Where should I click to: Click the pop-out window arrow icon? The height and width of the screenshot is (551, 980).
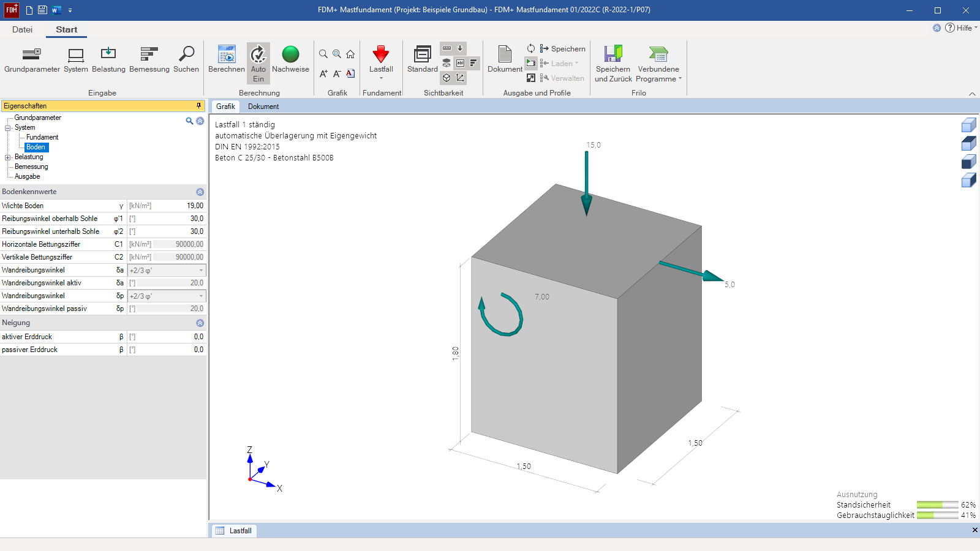pos(531,78)
